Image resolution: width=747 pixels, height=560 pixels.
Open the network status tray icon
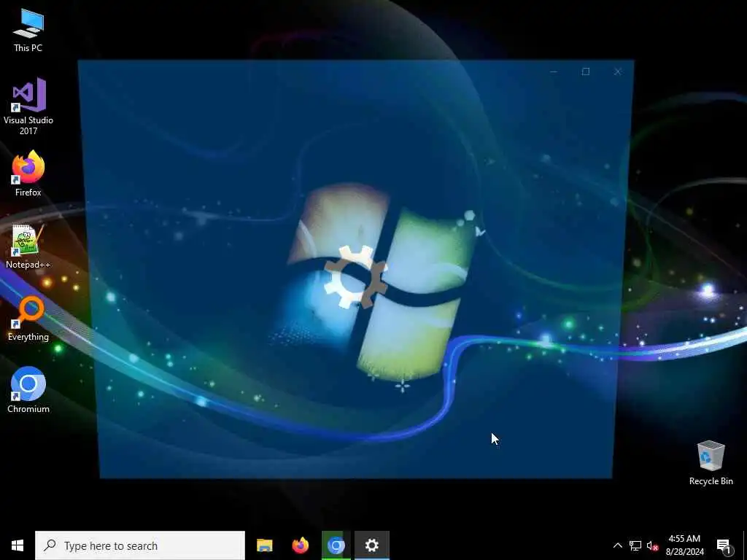pos(635,545)
